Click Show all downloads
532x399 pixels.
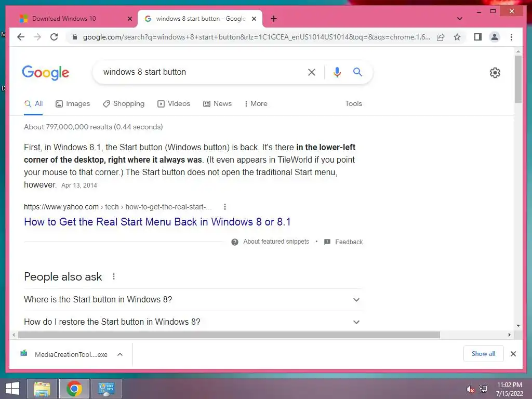(x=483, y=353)
